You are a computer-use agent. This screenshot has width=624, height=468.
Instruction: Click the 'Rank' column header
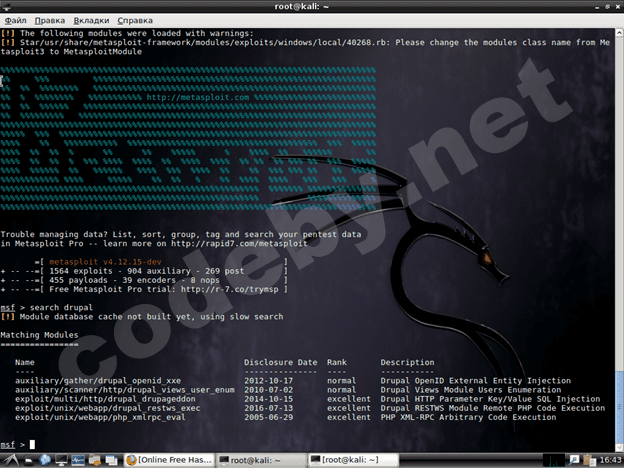pos(337,363)
